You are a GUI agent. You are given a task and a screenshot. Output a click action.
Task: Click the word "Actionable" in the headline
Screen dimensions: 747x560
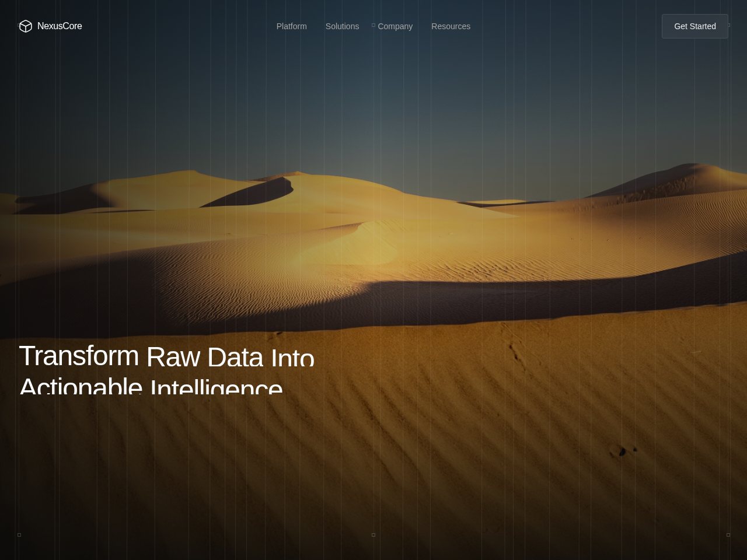pyautogui.click(x=81, y=386)
